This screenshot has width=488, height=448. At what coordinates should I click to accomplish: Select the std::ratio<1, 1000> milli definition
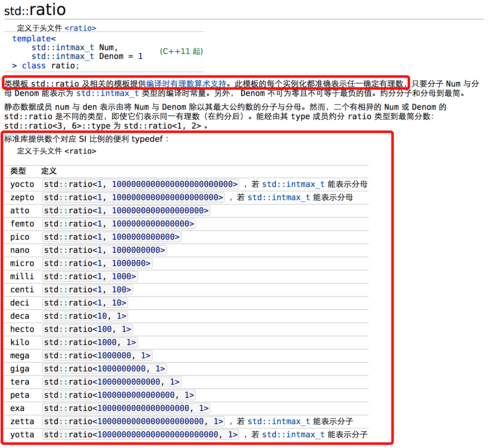[x=90, y=276]
